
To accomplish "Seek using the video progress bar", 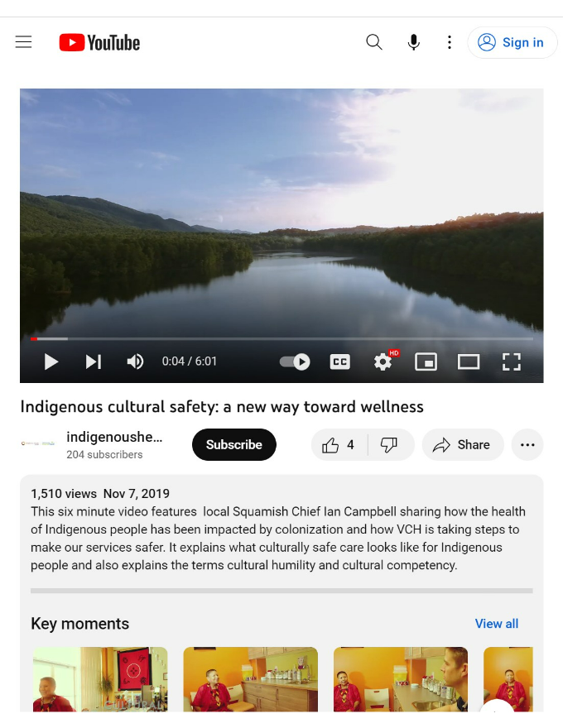I will (x=281, y=339).
